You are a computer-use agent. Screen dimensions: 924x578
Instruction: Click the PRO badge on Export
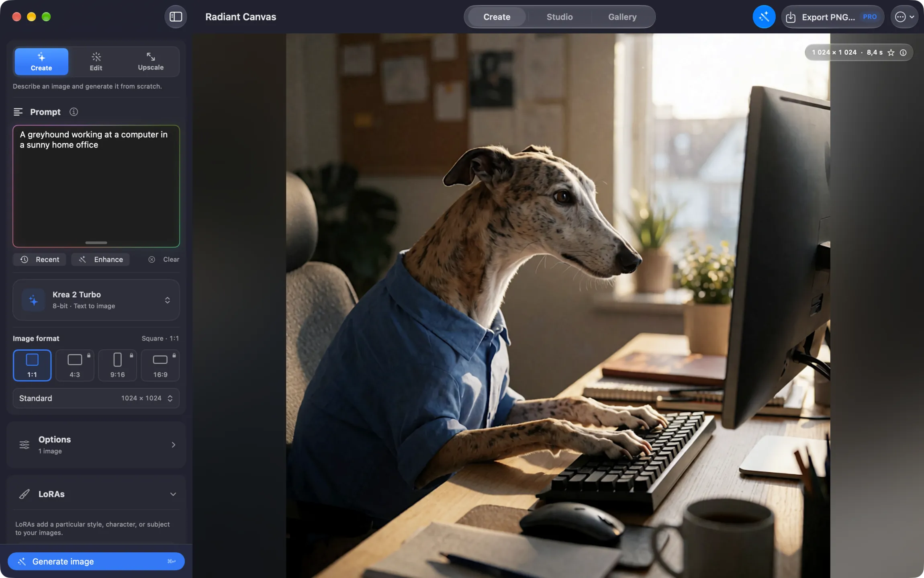click(869, 17)
